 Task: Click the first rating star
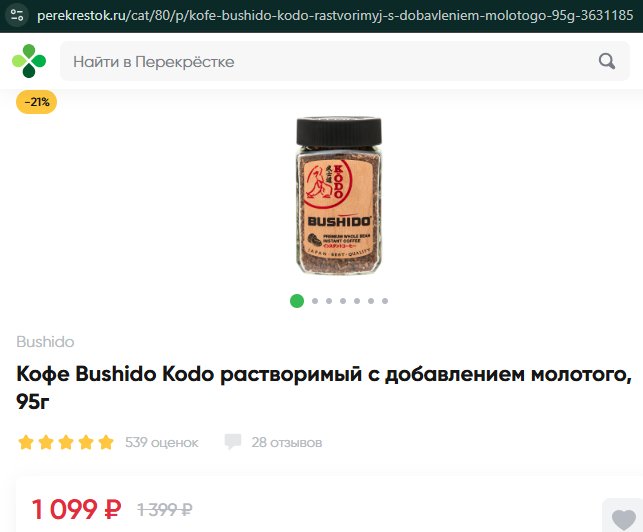click(26, 442)
